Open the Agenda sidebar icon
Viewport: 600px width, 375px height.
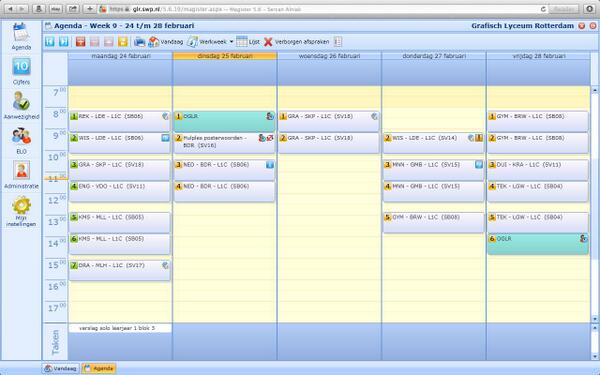pyautogui.click(x=21, y=33)
